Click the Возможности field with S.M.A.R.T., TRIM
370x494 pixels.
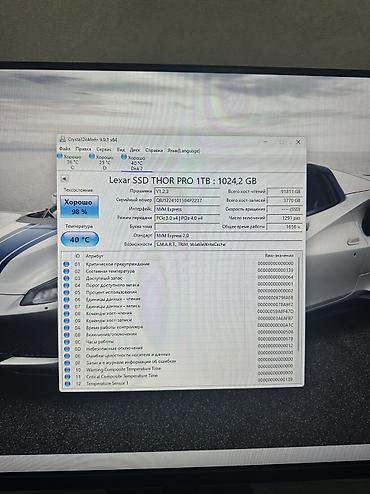coord(228,244)
